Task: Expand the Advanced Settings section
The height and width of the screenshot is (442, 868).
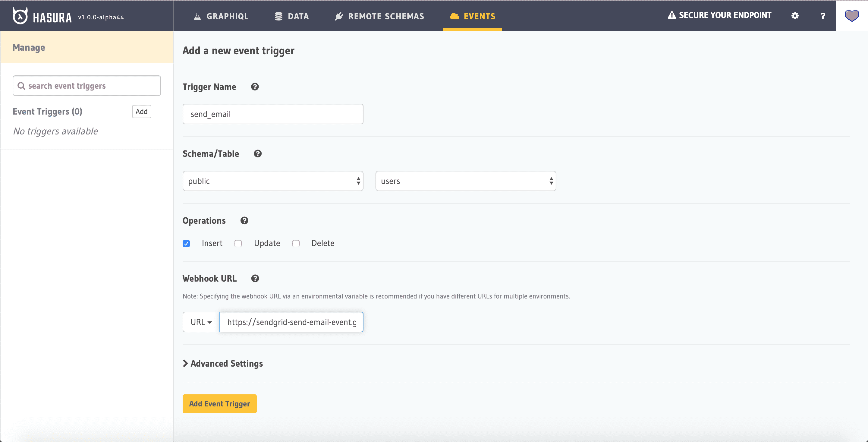Action: pos(222,364)
